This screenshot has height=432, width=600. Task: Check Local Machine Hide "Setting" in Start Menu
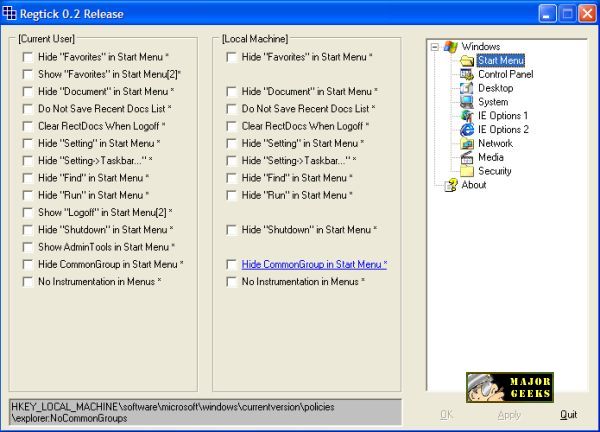coord(231,143)
